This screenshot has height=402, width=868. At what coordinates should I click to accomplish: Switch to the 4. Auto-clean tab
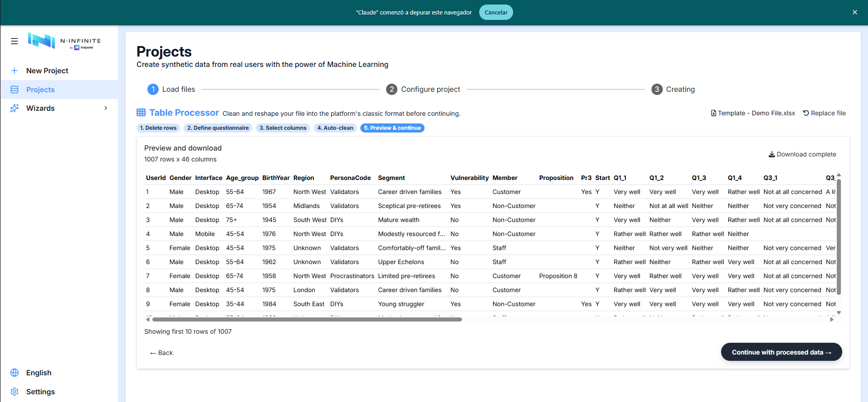pyautogui.click(x=335, y=128)
